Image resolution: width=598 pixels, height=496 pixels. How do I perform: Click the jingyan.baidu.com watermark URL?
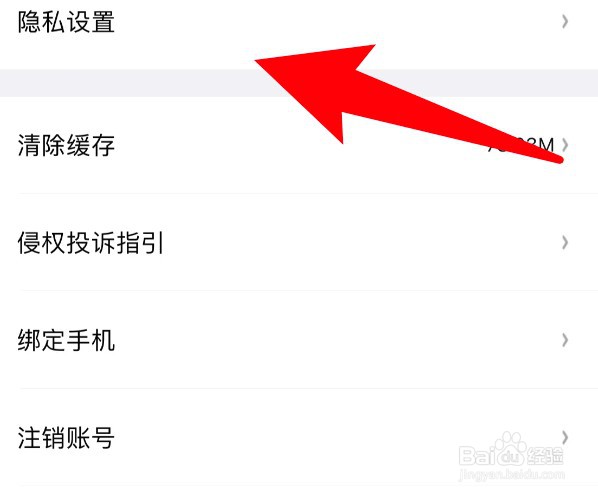click(511, 475)
